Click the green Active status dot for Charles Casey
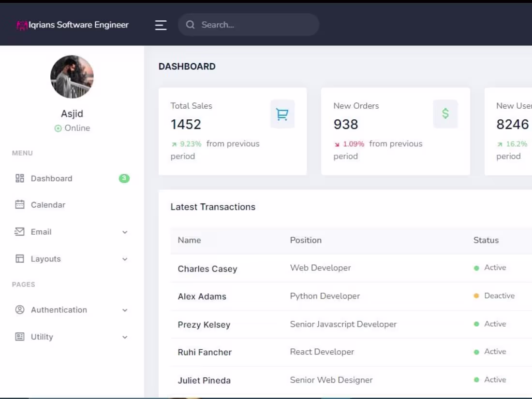The width and height of the screenshot is (532, 399). [x=476, y=267]
